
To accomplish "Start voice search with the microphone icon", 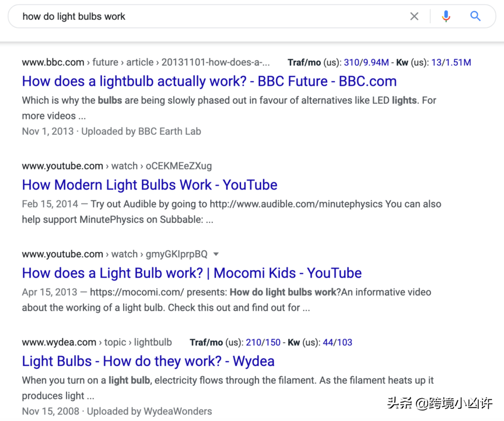I will 446,16.
